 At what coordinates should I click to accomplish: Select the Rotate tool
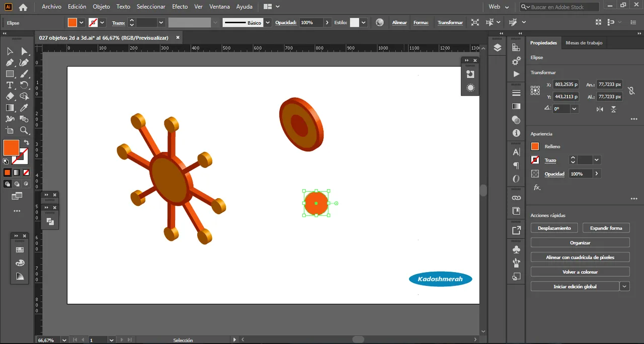(24, 85)
